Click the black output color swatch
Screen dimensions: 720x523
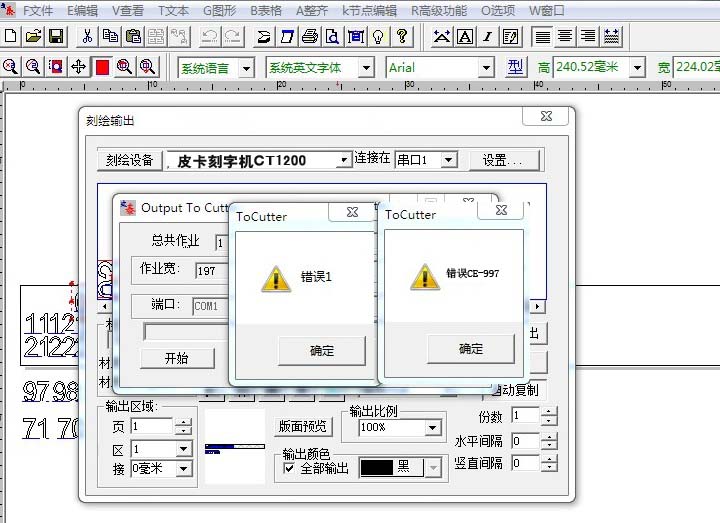pos(391,468)
